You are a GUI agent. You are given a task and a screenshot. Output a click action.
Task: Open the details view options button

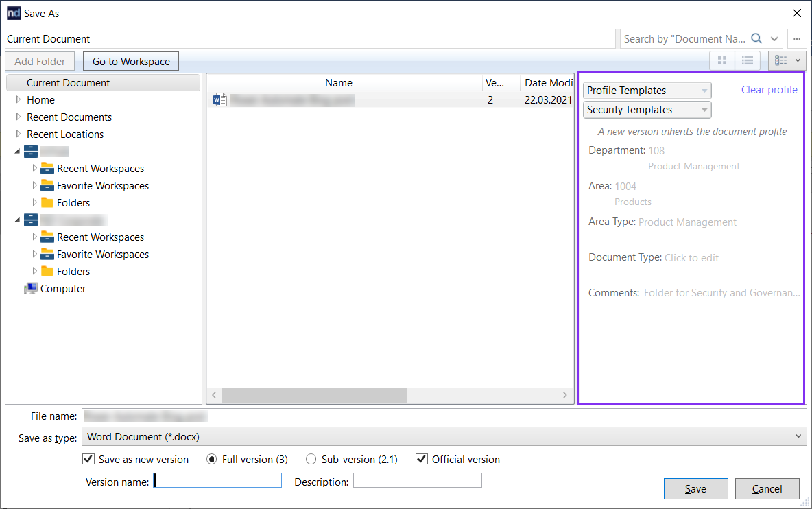point(787,61)
